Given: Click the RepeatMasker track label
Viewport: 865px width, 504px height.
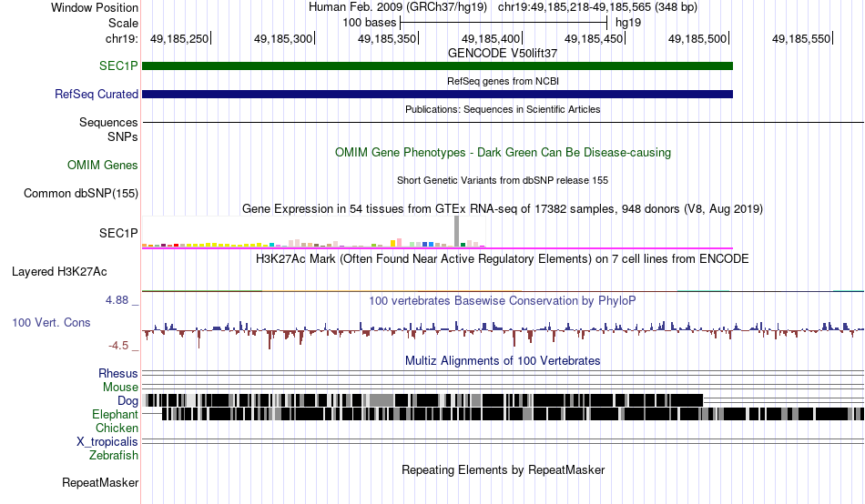Looking at the screenshot, I should point(100,482).
